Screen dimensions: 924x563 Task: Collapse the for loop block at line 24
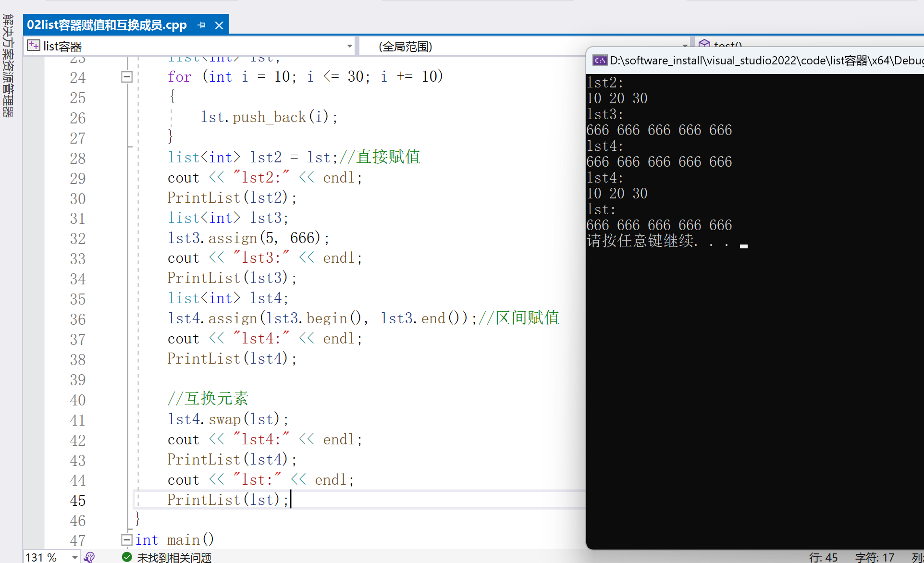[127, 77]
